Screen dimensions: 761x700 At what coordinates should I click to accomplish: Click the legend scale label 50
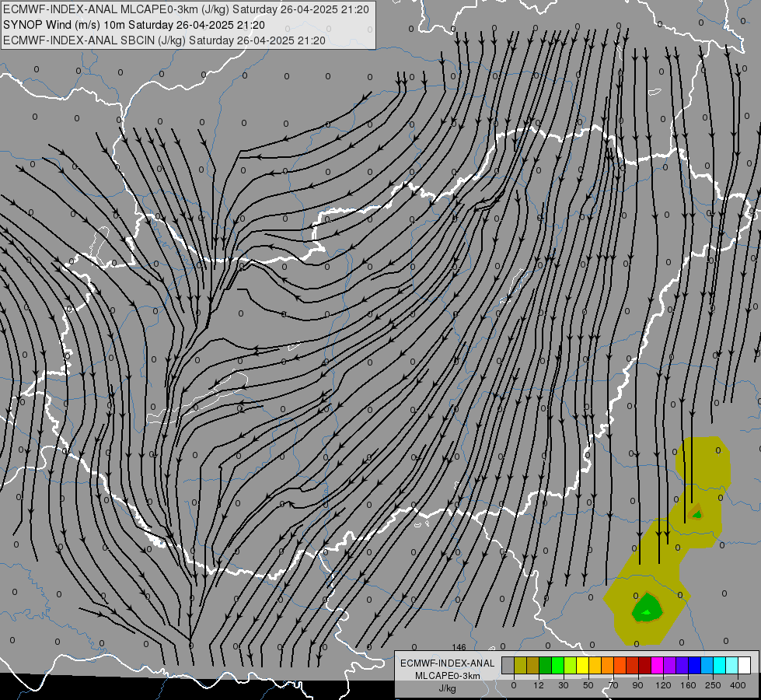point(588,685)
